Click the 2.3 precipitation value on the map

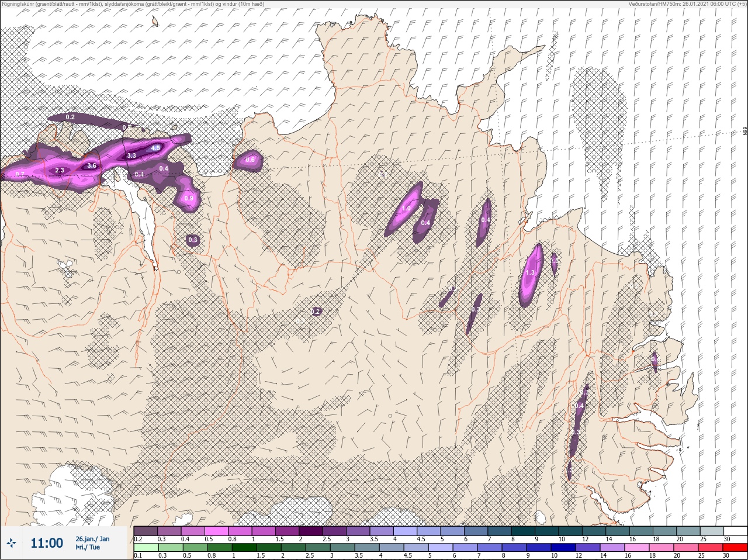(x=60, y=171)
